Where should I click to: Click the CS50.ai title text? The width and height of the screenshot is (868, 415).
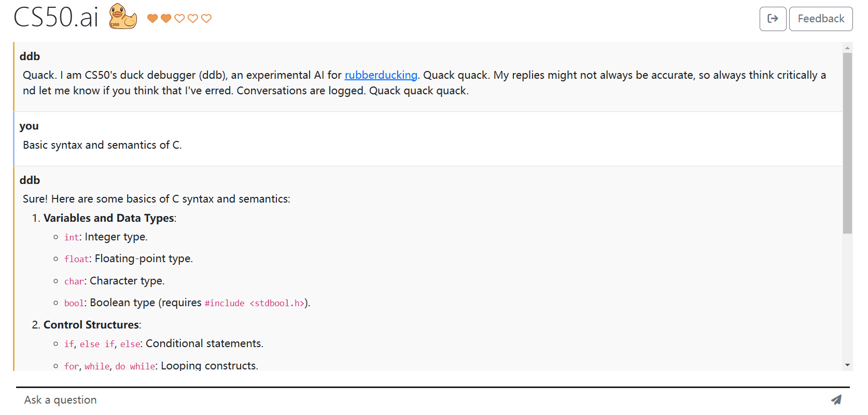[56, 17]
